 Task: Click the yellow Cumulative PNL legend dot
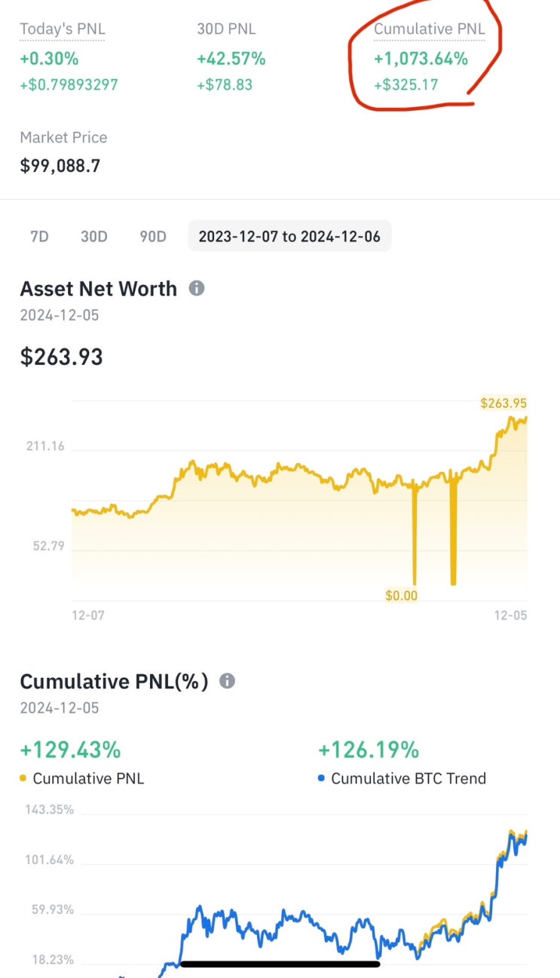[23, 778]
